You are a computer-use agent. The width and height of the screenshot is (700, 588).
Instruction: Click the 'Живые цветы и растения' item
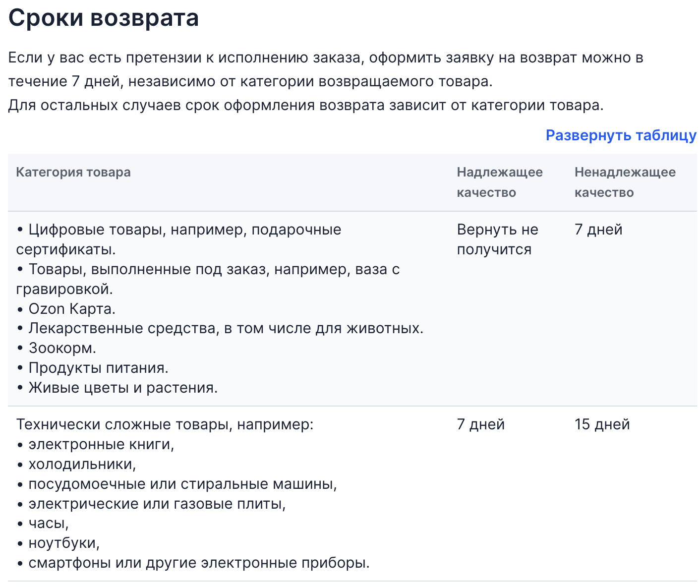click(117, 388)
